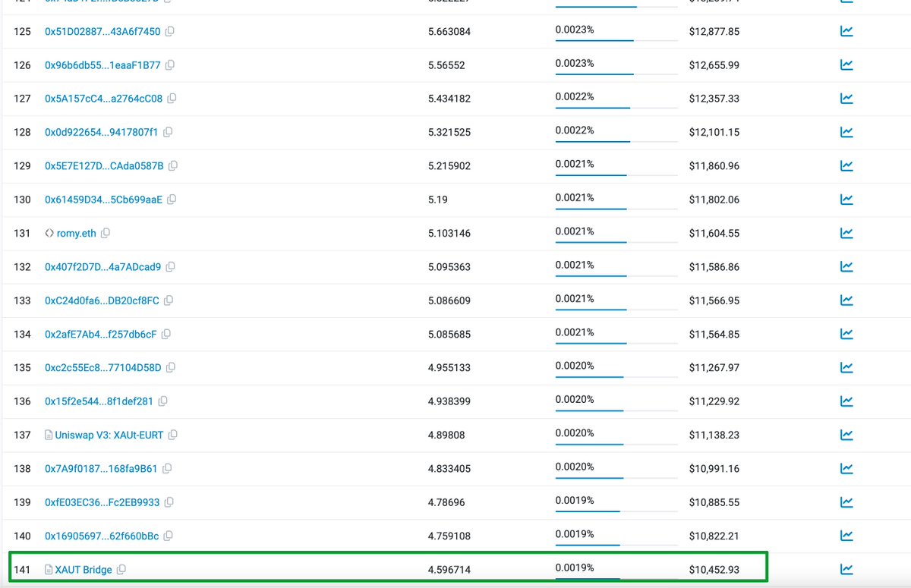Copy address 0x16905697...62f660bBc

click(169, 536)
